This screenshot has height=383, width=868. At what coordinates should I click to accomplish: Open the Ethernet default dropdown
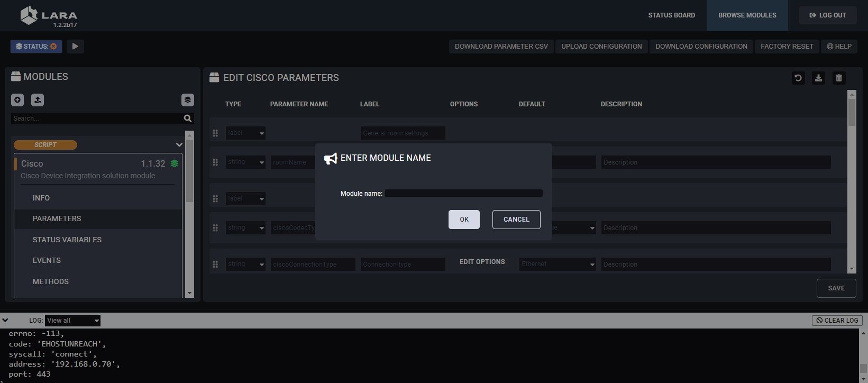[x=558, y=264]
